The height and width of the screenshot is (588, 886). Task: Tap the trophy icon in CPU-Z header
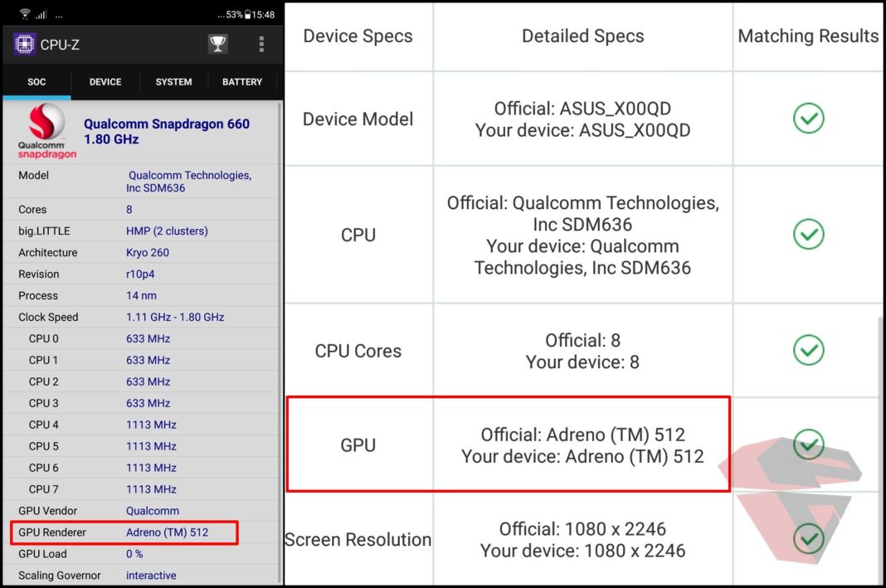coord(217,44)
